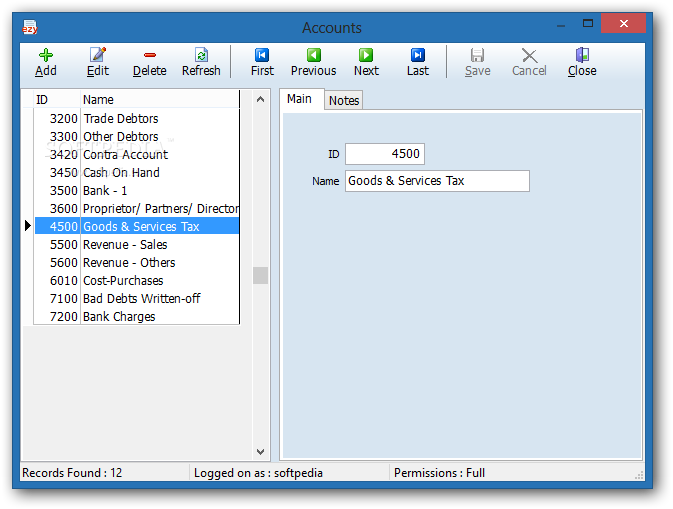Click the Name column header
673x509 pixels.
(x=160, y=100)
